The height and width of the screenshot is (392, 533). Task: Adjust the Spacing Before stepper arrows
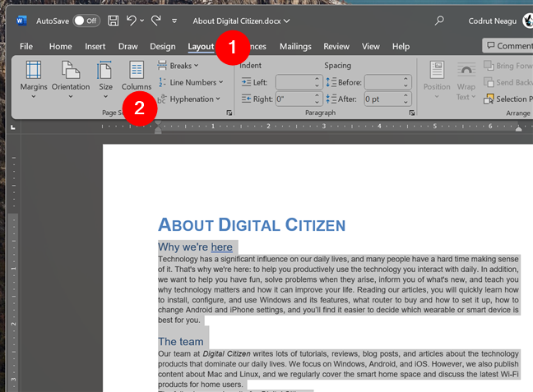point(406,82)
